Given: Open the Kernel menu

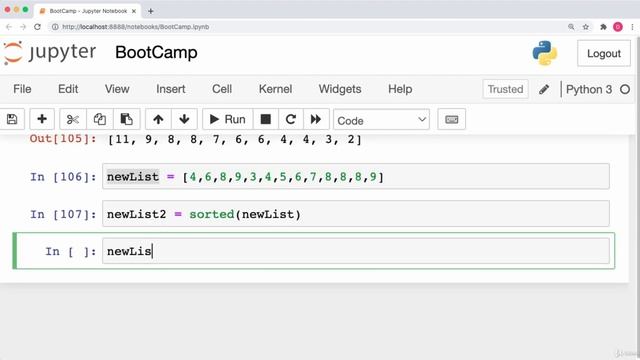Looking at the screenshot, I should click(275, 89).
